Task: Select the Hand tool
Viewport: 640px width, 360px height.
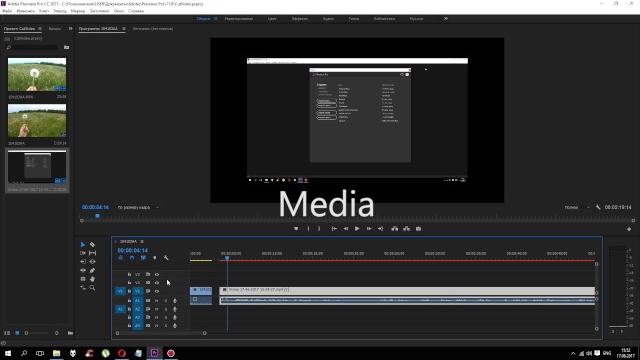Action: (x=92, y=279)
